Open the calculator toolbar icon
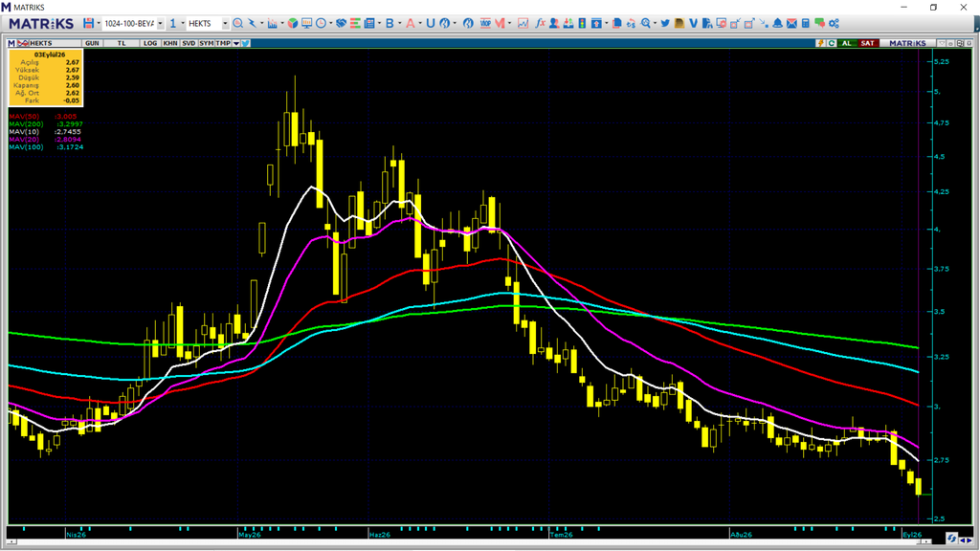The image size is (980, 551). click(806, 23)
